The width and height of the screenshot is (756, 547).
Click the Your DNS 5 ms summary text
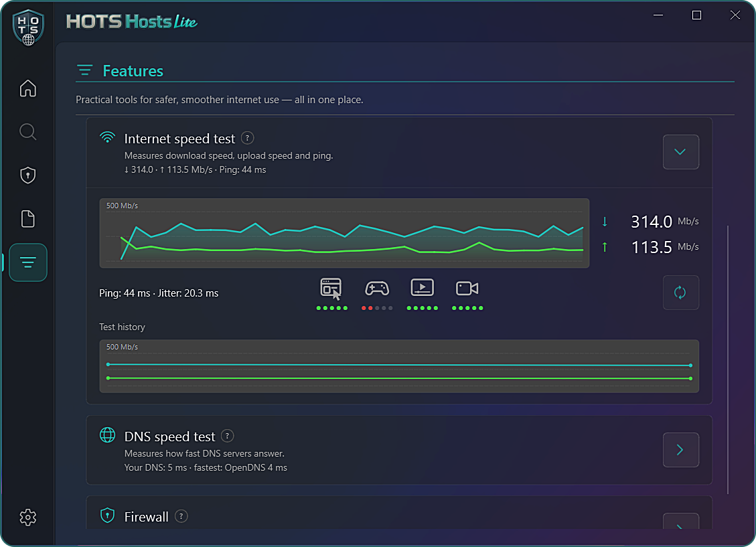click(x=206, y=467)
